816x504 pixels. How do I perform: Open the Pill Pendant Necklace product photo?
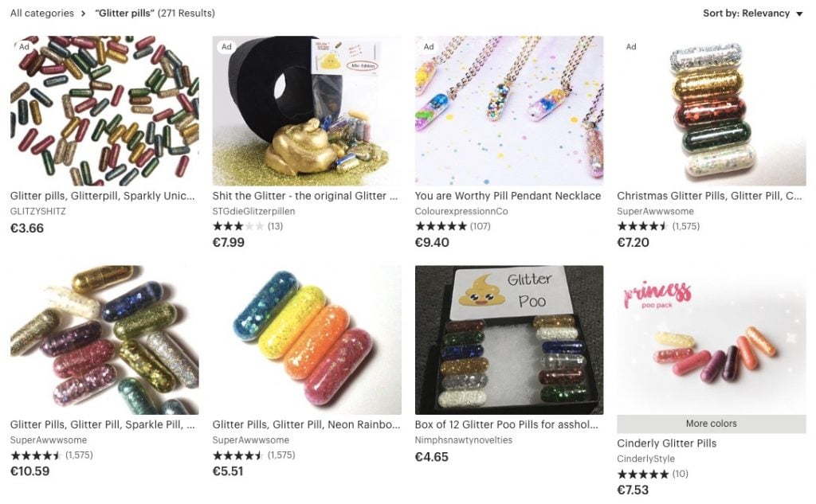(x=509, y=111)
